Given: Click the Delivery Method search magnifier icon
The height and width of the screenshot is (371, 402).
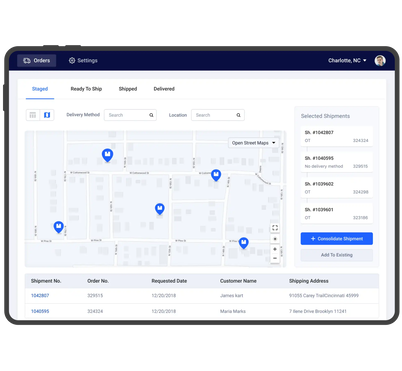Looking at the screenshot, I should 151,115.
